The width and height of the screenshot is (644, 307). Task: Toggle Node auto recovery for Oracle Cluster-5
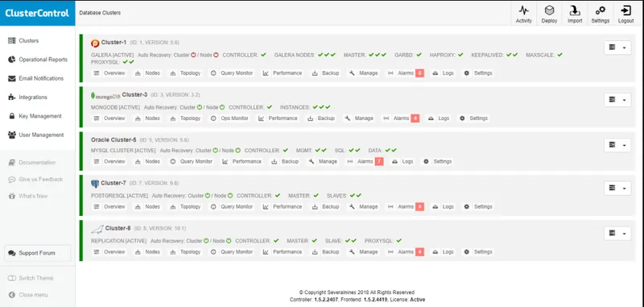237,151
